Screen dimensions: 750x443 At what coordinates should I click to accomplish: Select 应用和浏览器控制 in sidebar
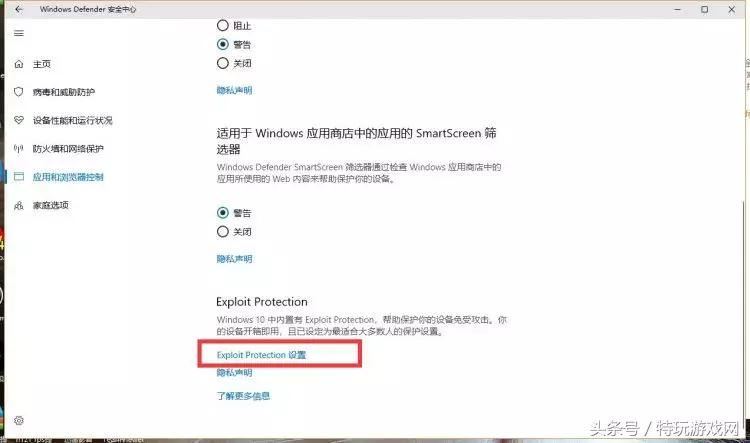[x=68, y=177]
